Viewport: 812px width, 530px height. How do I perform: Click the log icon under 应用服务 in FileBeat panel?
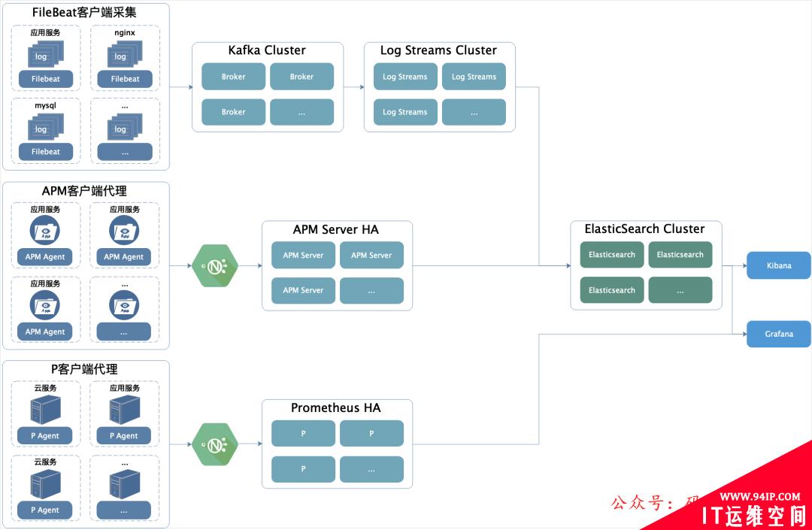point(46,54)
